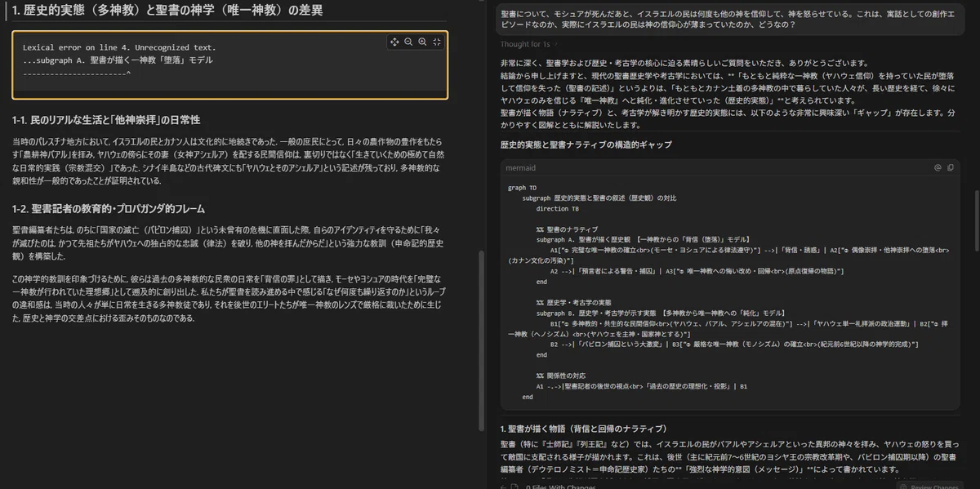Click the Lexical error message box

[229, 64]
